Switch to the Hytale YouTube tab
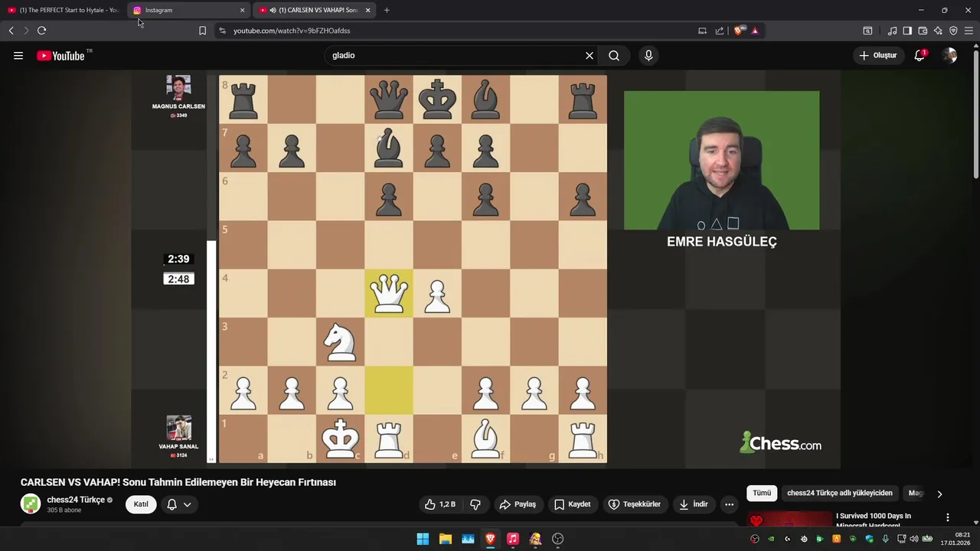This screenshot has width=980, height=551. pyautogui.click(x=64, y=10)
